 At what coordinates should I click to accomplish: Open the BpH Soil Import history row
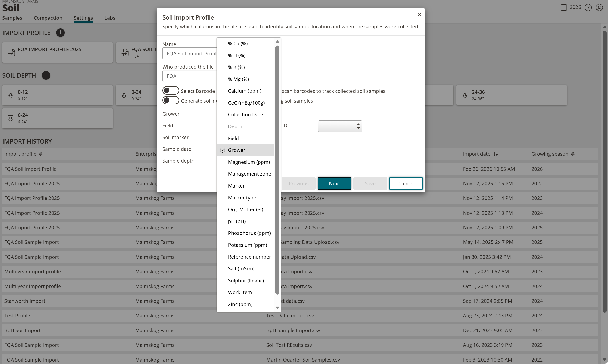pos(300,330)
